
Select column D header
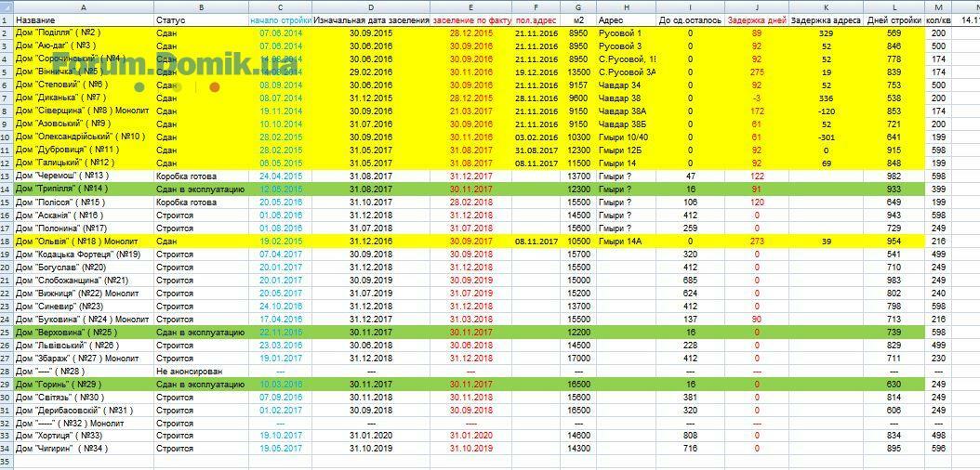click(371, 7)
